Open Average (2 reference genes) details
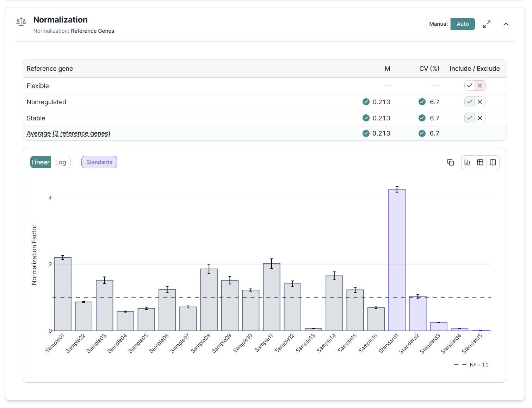The width and height of the screenshot is (532, 408). point(68,133)
